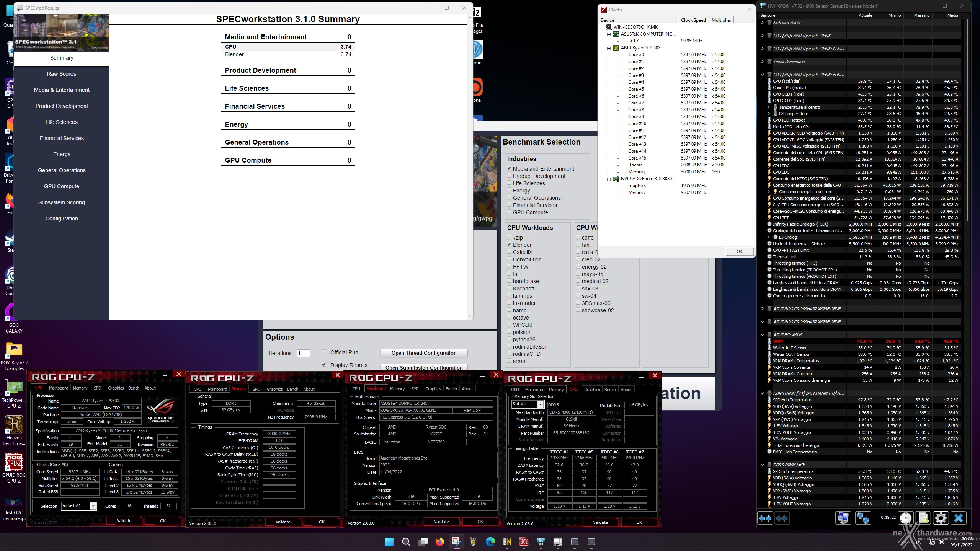
Task: Collapse AMD Ryzen 9 7950X node in Clocks
Action: pos(609,48)
